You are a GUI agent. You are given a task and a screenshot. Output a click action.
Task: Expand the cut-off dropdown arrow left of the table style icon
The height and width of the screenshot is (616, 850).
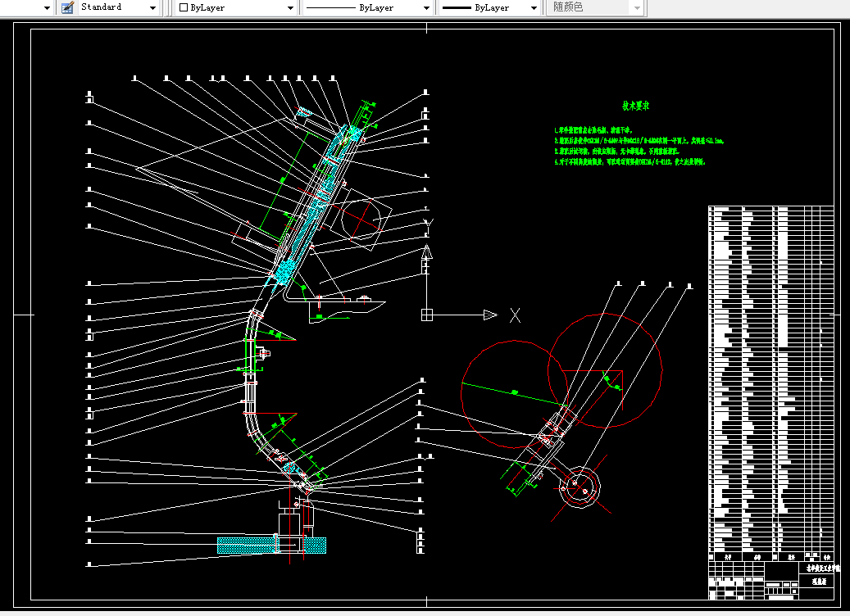click(47, 7)
